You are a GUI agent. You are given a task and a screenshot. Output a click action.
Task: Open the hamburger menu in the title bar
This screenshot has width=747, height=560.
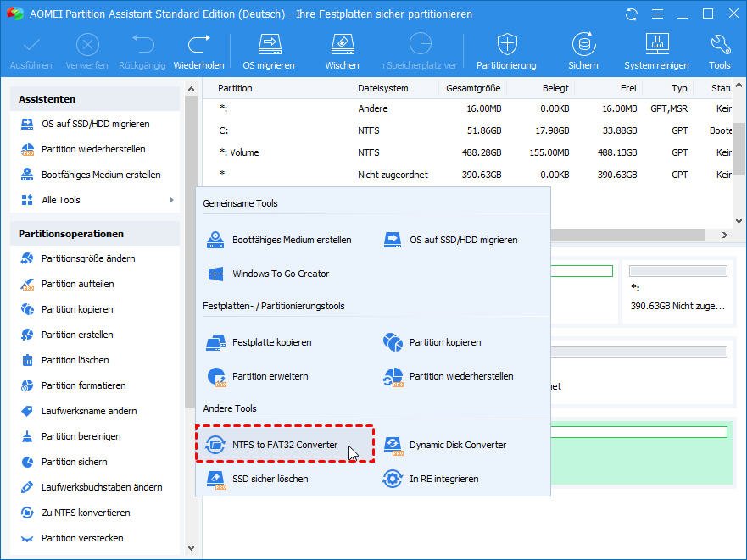657,14
